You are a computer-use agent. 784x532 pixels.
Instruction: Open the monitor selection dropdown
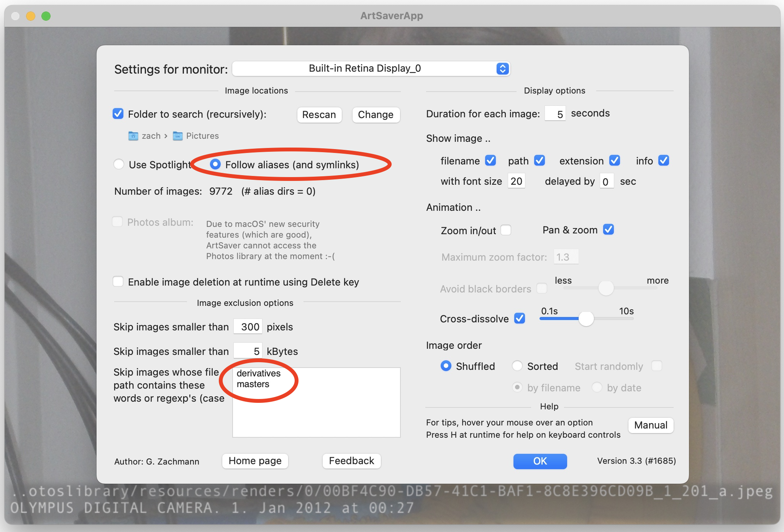371,69
